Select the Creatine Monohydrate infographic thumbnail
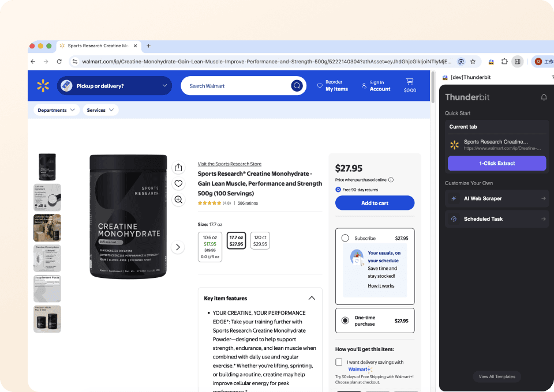Image resolution: width=554 pixels, height=392 pixels. pyautogui.click(x=47, y=258)
